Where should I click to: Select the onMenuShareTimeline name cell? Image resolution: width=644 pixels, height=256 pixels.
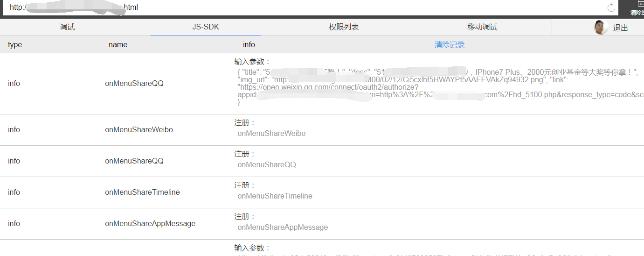tap(142, 192)
